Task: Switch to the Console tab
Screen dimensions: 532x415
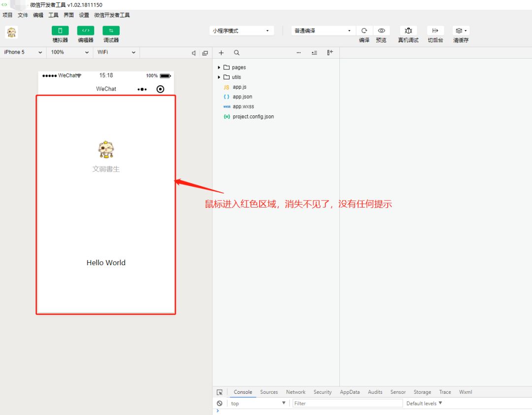Action: tap(243, 392)
